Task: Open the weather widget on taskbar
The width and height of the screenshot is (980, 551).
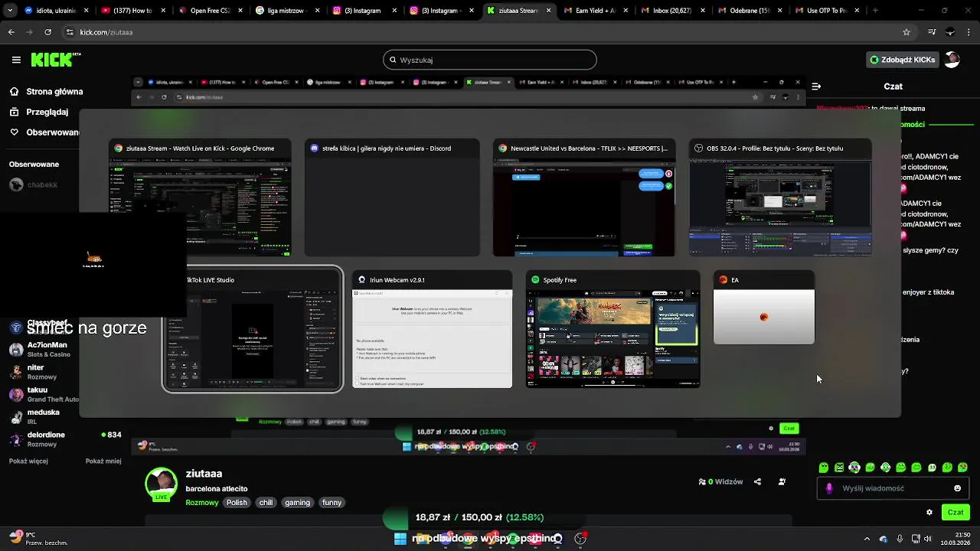Action: [38, 538]
